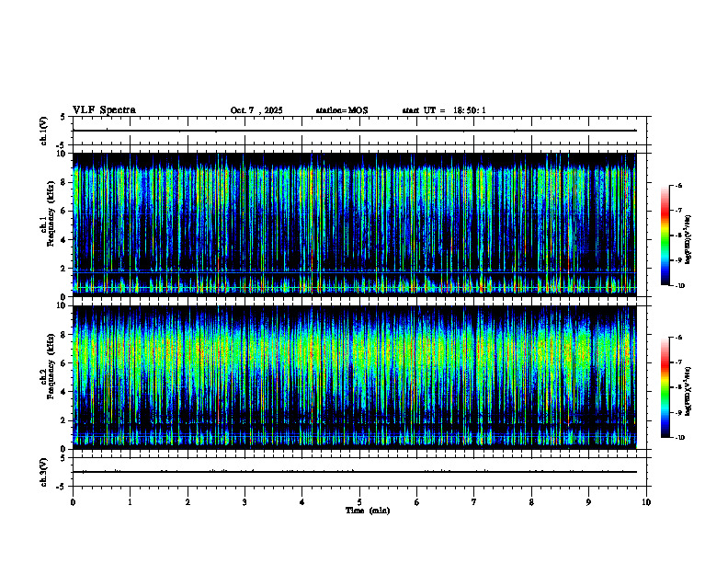
Task: Click the ch.2 colorbar "log(PSD)(V²/Hz)" label
Action: click(688, 392)
